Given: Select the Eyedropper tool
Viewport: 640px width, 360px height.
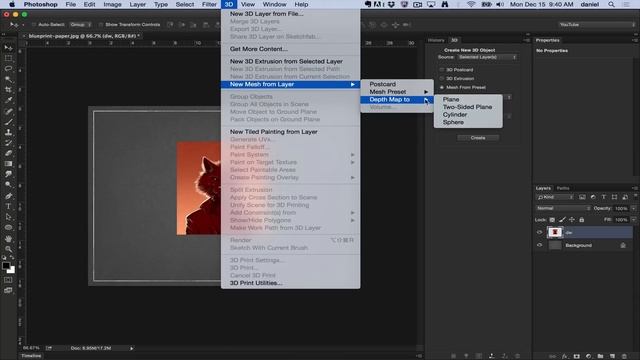Looking at the screenshot, I should click(8, 100).
